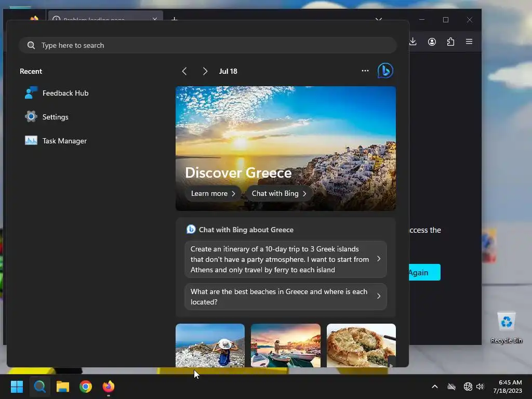Open the clock showing 6:45 AM
The height and width of the screenshot is (399, 532).
(x=507, y=387)
